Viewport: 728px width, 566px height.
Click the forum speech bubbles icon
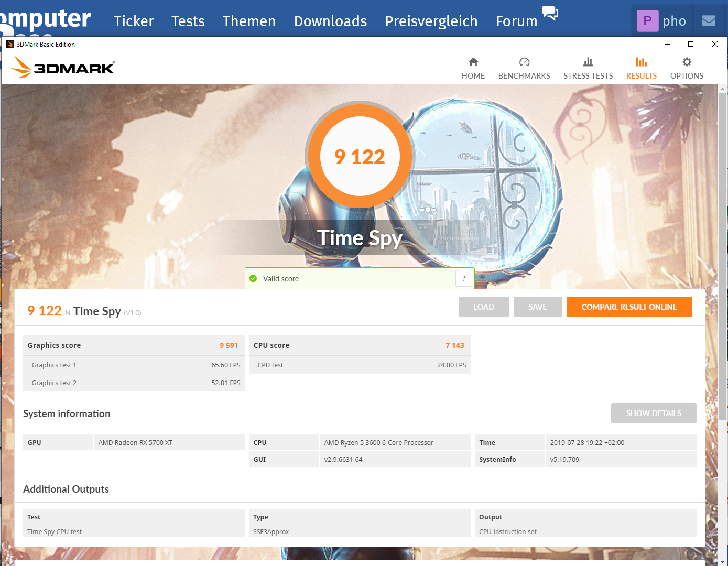[550, 13]
